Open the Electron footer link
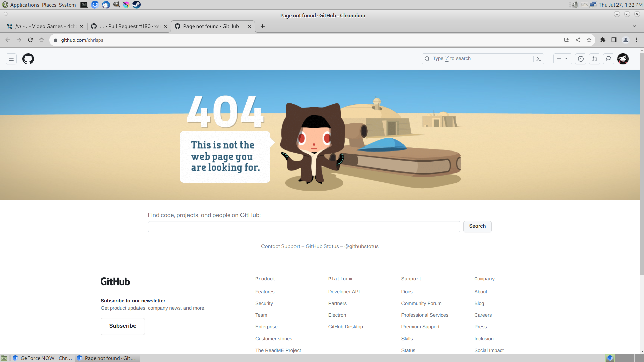The width and height of the screenshot is (644, 362). pos(337,315)
